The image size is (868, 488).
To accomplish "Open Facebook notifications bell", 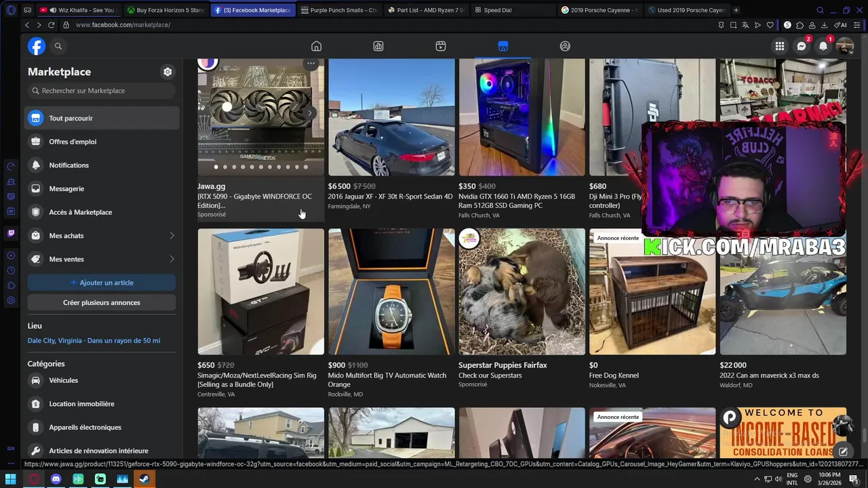I will pos(823,46).
